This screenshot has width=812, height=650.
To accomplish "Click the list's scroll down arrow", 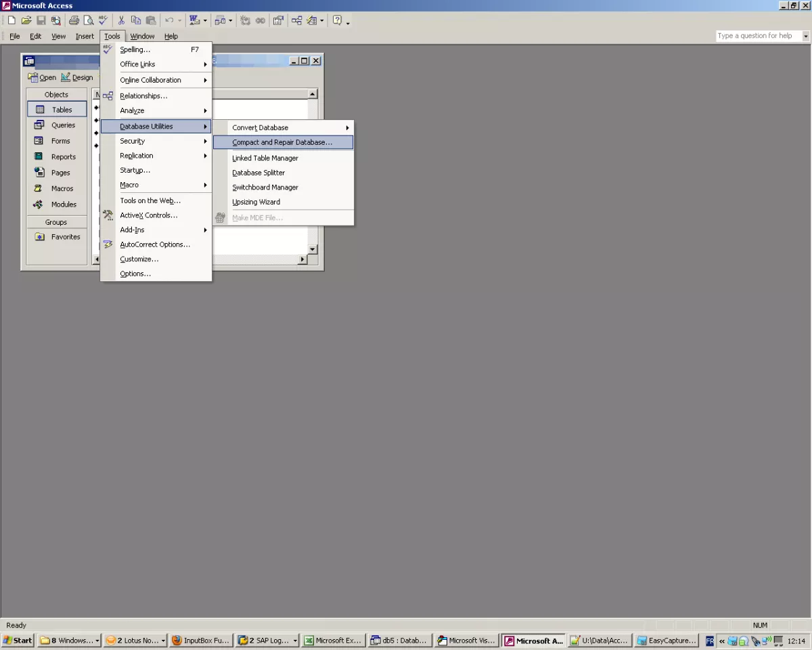I will pos(313,249).
